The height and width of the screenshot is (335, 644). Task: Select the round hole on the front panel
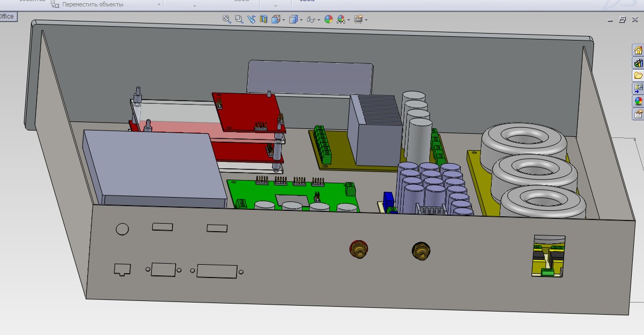pyautogui.click(x=123, y=229)
